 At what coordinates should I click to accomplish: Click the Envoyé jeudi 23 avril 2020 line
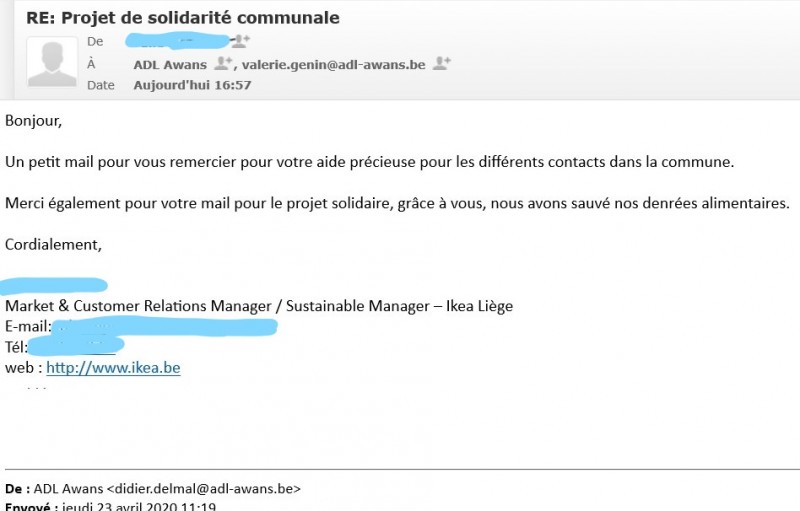(x=110, y=506)
